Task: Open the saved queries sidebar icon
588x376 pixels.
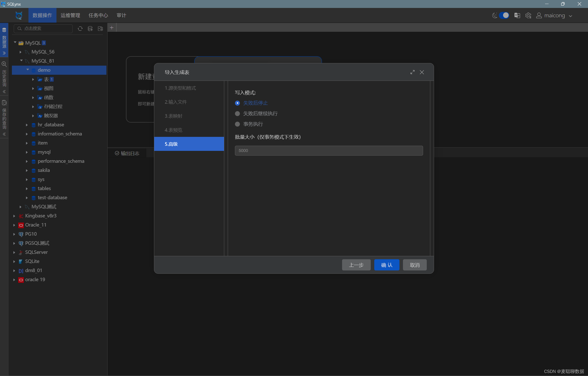Action: tap(4, 103)
